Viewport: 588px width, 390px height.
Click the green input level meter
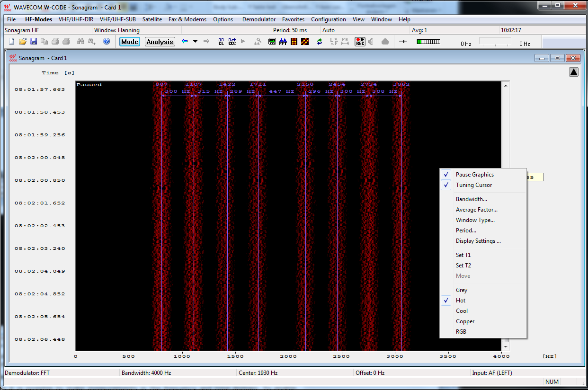pyautogui.click(x=428, y=42)
